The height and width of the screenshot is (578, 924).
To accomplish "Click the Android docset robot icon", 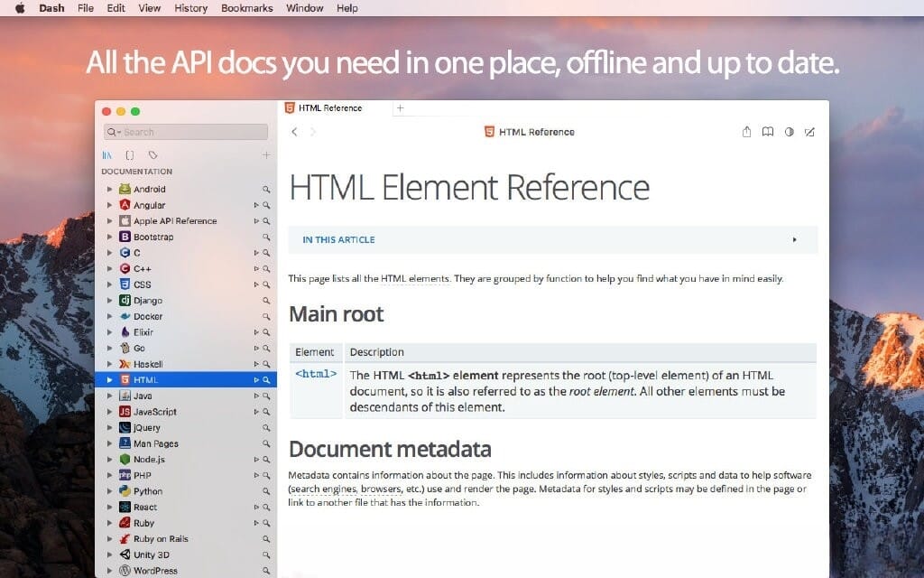I will tap(125, 189).
